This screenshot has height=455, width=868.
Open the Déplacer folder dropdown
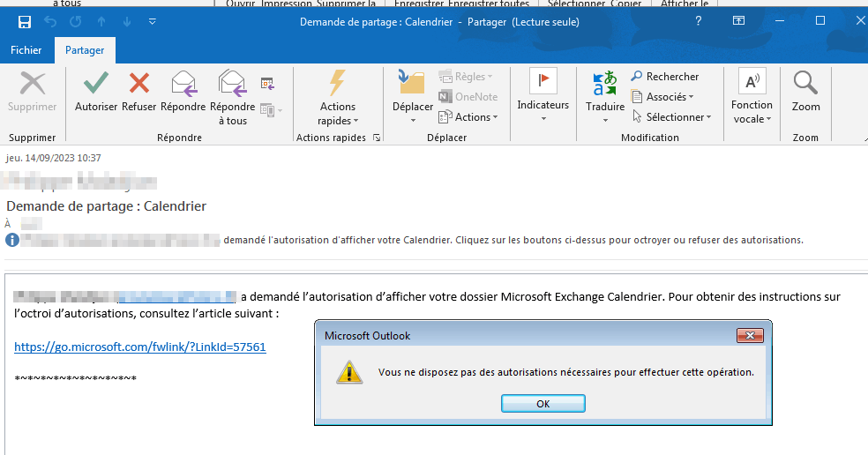(413, 96)
